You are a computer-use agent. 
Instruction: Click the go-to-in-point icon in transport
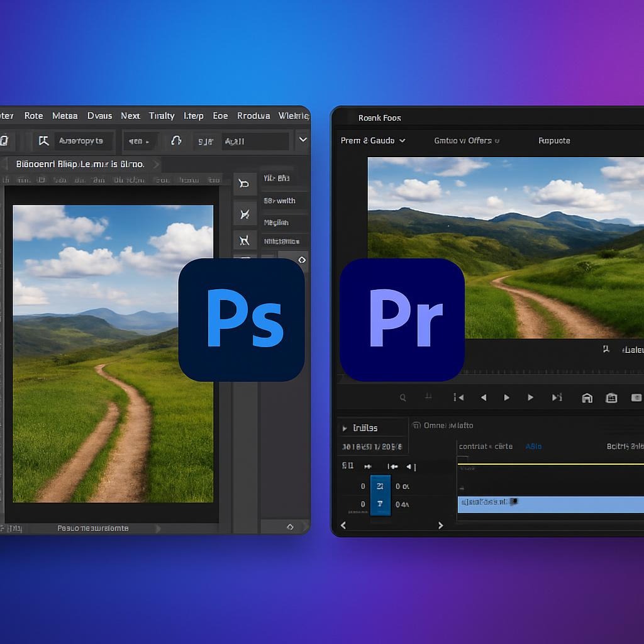[458, 397]
